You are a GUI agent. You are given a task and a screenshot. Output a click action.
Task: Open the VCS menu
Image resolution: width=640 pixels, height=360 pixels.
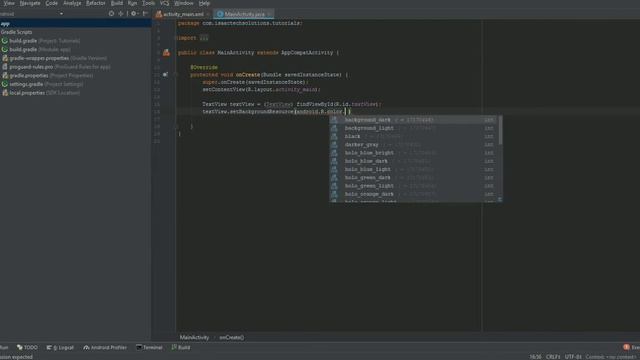tap(164, 3)
